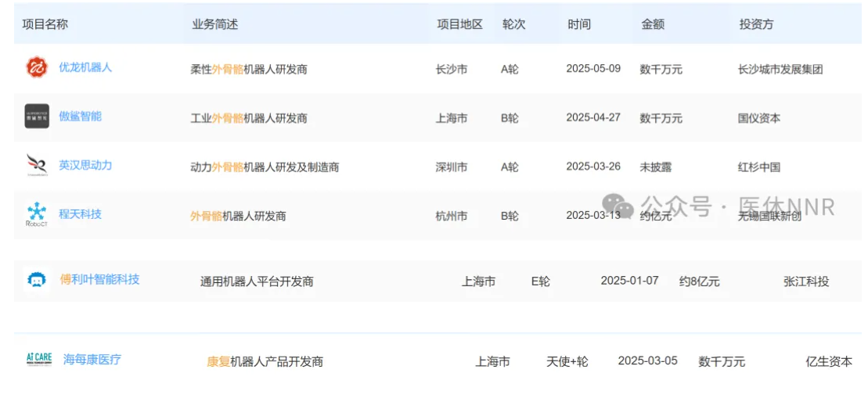Click the date 2025-04-27
This screenshot has height=398, width=868.
593,117
